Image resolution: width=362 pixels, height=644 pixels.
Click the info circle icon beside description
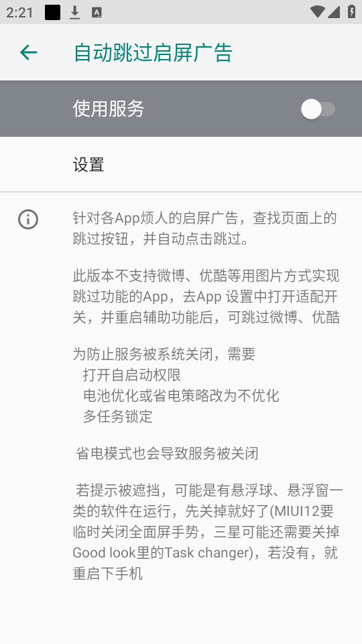pos(28,219)
